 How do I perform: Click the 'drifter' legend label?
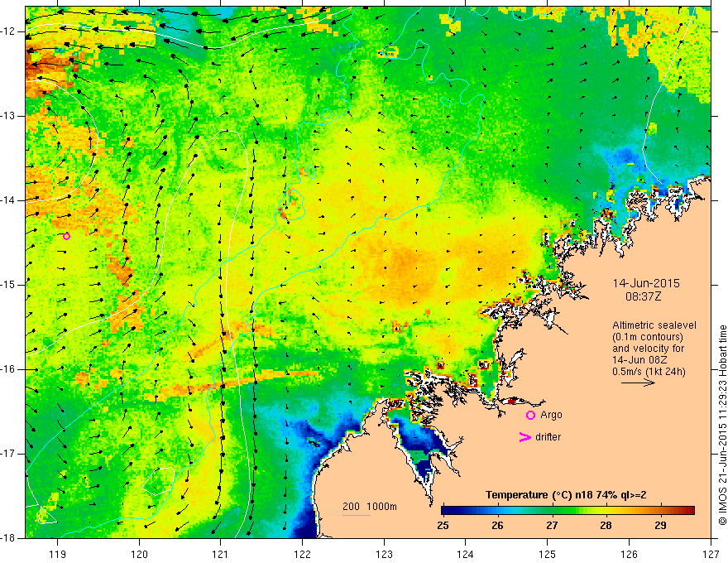coord(548,437)
